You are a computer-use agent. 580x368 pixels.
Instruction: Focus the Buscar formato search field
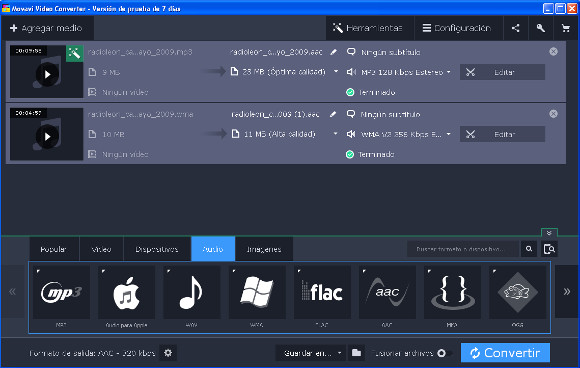pyautogui.click(x=463, y=249)
